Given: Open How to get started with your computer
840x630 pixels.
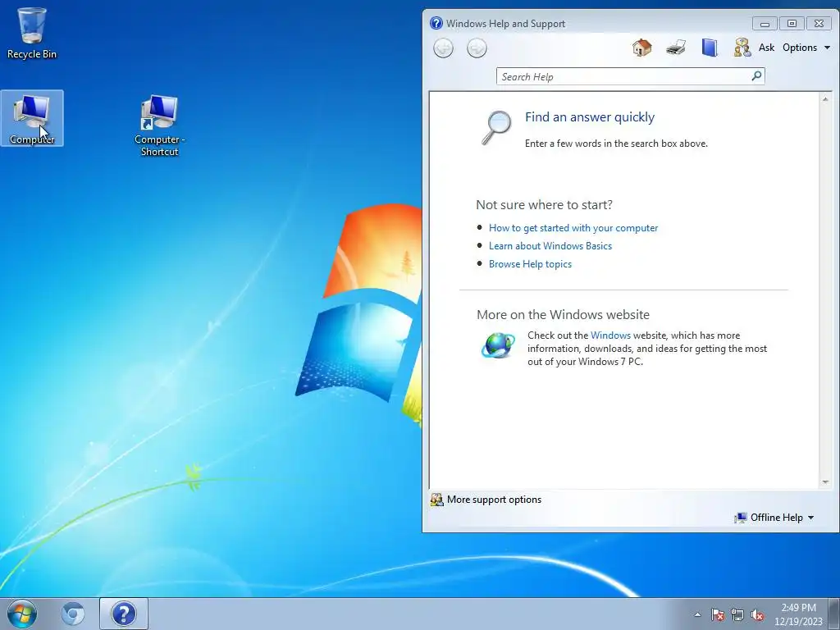Looking at the screenshot, I should [573, 228].
